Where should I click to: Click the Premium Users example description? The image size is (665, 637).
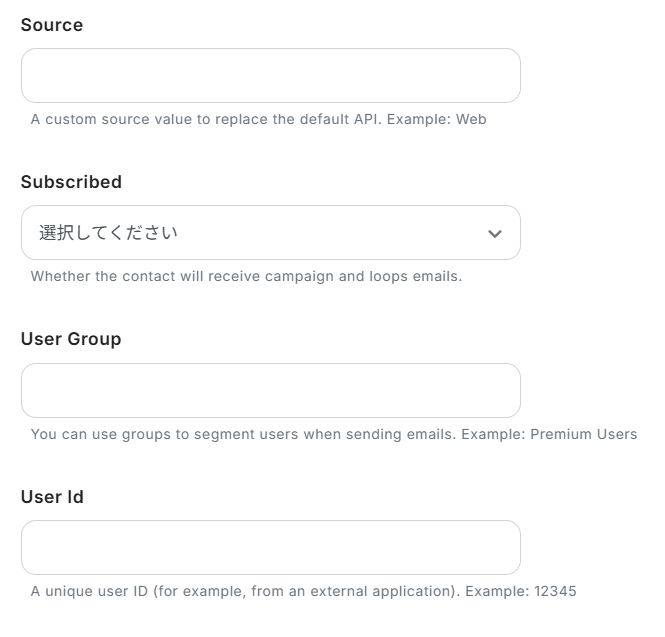click(334, 434)
